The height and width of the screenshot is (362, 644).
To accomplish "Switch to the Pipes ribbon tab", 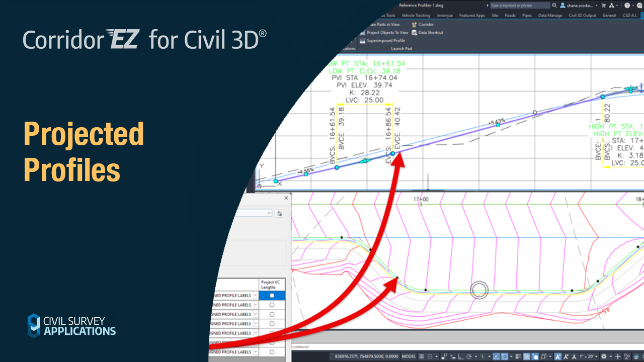I will coord(527,16).
